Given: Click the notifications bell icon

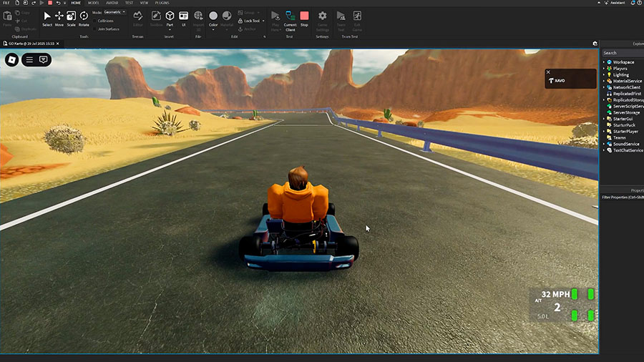Looking at the screenshot, I should click(633, 3).
